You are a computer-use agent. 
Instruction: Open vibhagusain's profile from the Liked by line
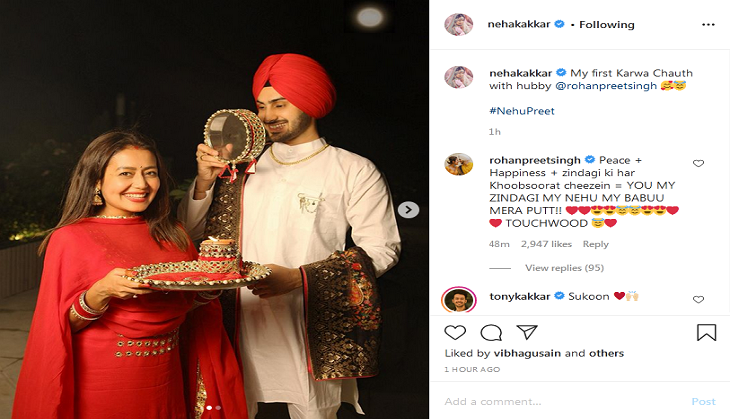click(x=527, y=353)
